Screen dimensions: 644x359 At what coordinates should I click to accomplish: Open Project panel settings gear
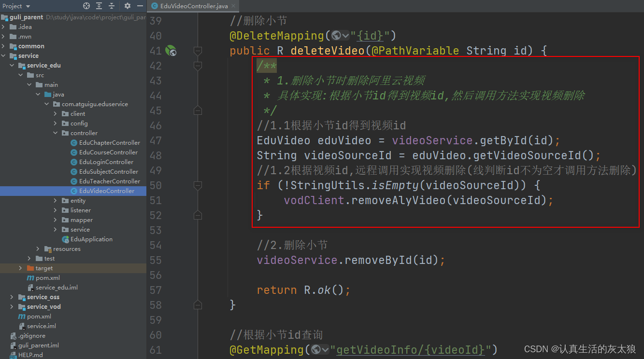click(128, 6)
